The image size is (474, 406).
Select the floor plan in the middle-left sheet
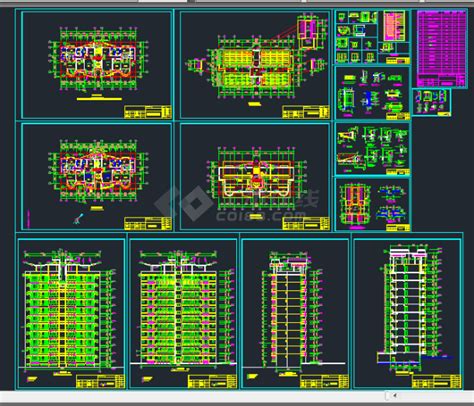click(98, 172)
